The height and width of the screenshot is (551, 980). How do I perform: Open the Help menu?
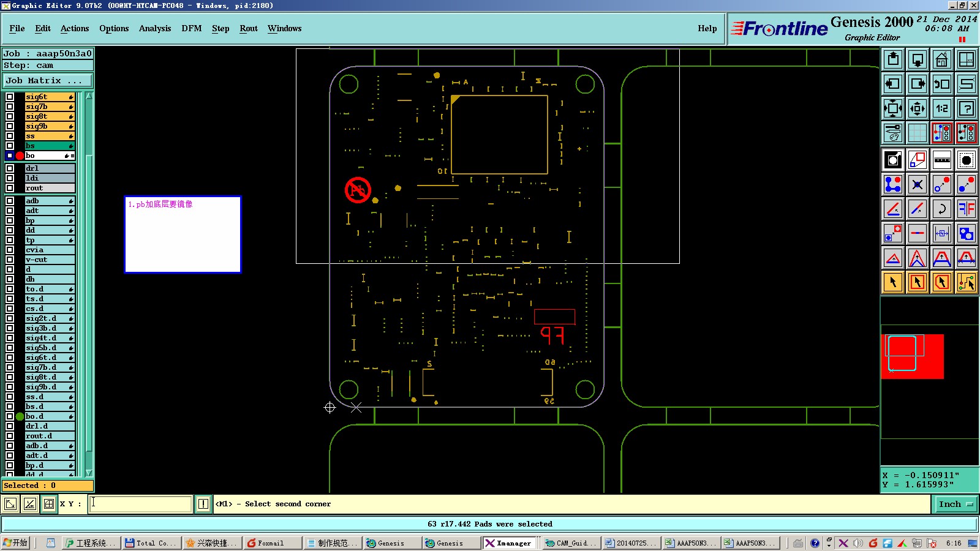(x=707, y=28)
